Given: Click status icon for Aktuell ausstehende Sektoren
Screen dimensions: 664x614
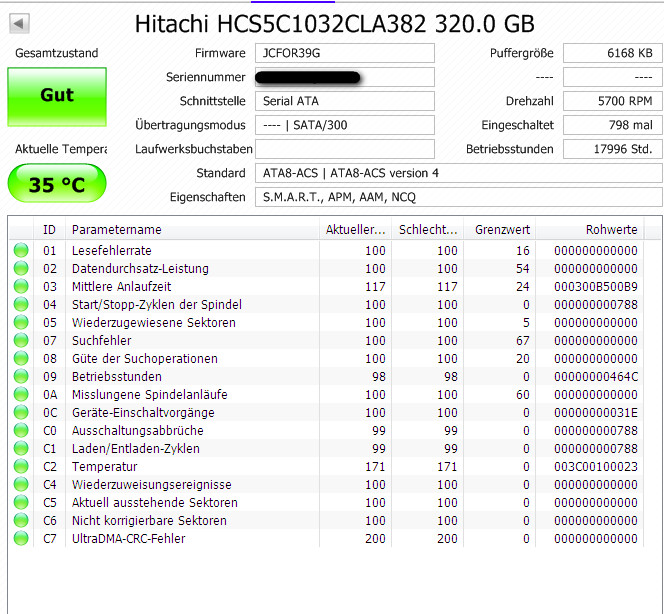Looking at the screenshot, I should (21, 502).
